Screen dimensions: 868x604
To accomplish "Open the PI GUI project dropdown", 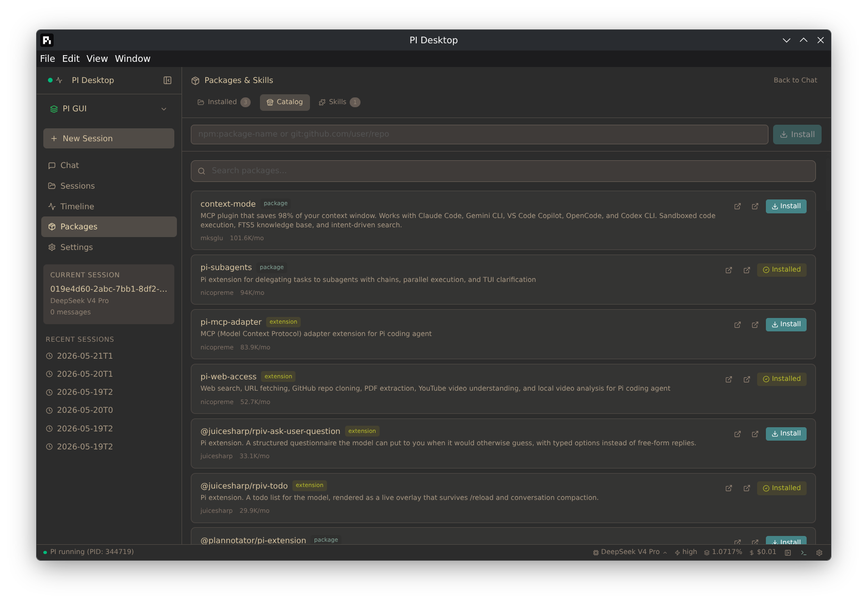I will click(x=109, y=109).
